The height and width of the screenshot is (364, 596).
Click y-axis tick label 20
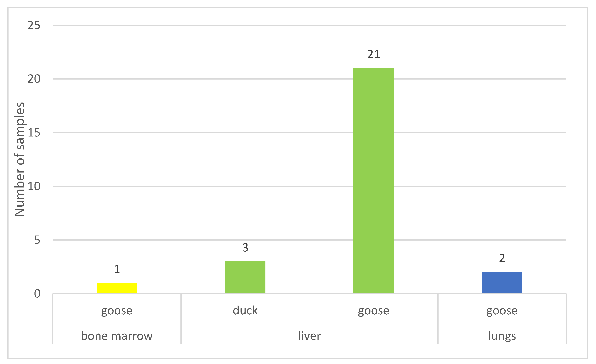coord(34,79)
